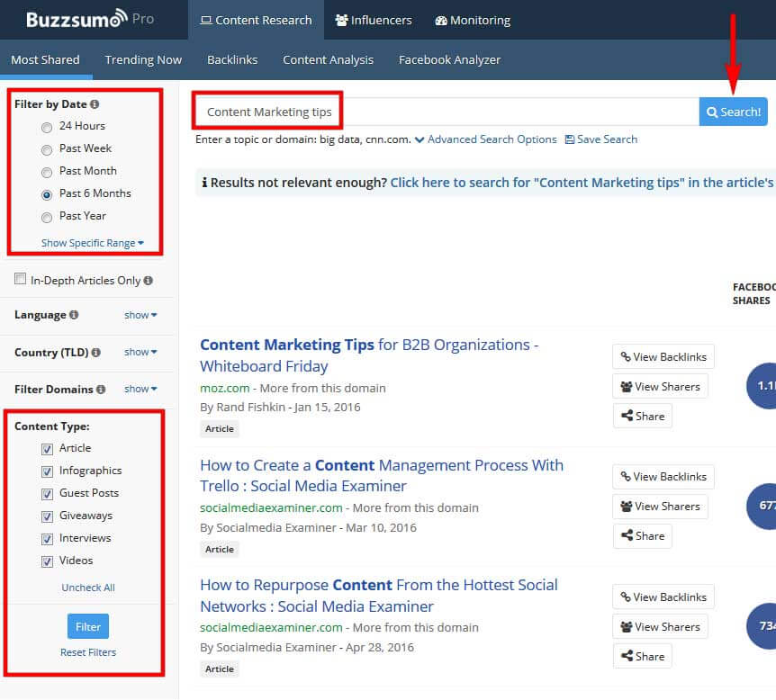Click socialmediaexaminer.com under the Trello article
The image size is (776, 700).
[x=271, y=508]
